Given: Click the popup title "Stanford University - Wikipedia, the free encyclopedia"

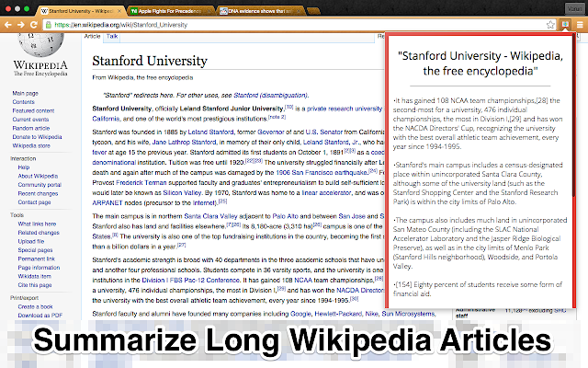Looking at the screenshot, I should point(481,63).
